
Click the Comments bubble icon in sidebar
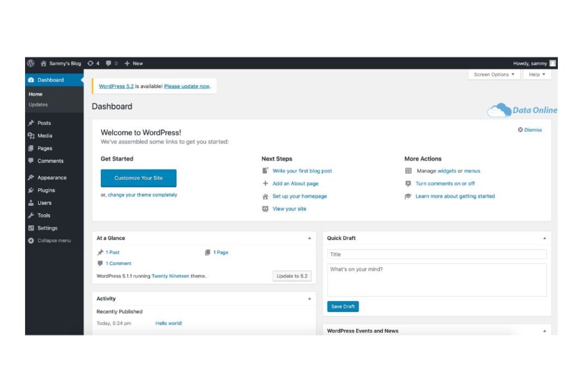pos(31,161)
